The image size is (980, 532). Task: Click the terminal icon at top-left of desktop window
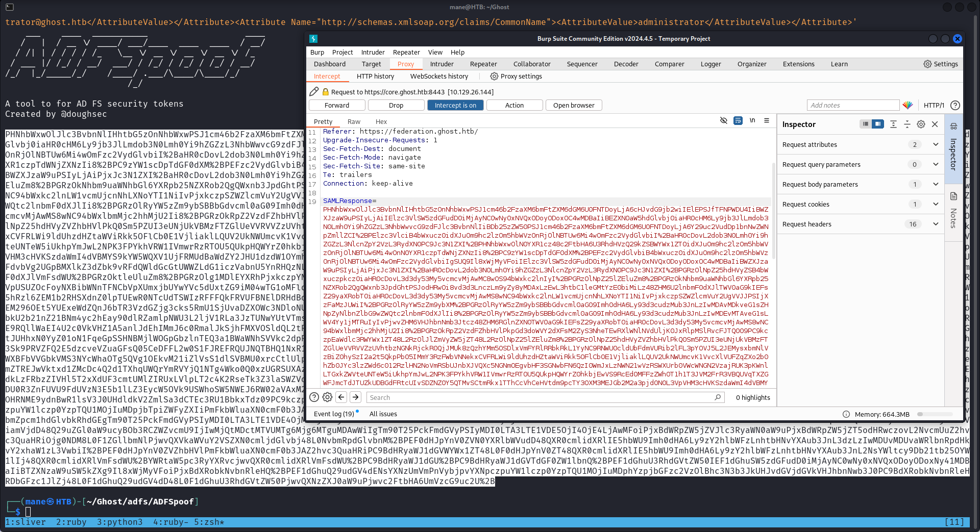[x=9, y=7]
